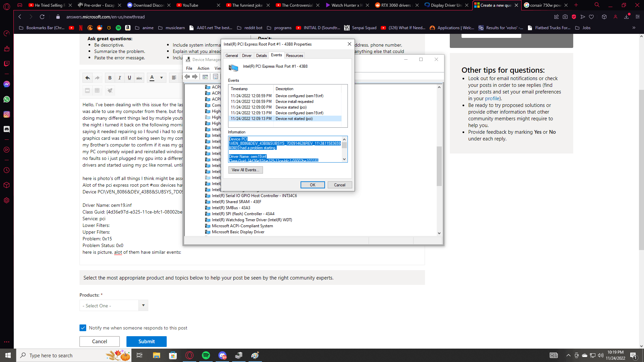Click the View All Events button
This screenshot has height=362, width=644.
tap(245, 170)
